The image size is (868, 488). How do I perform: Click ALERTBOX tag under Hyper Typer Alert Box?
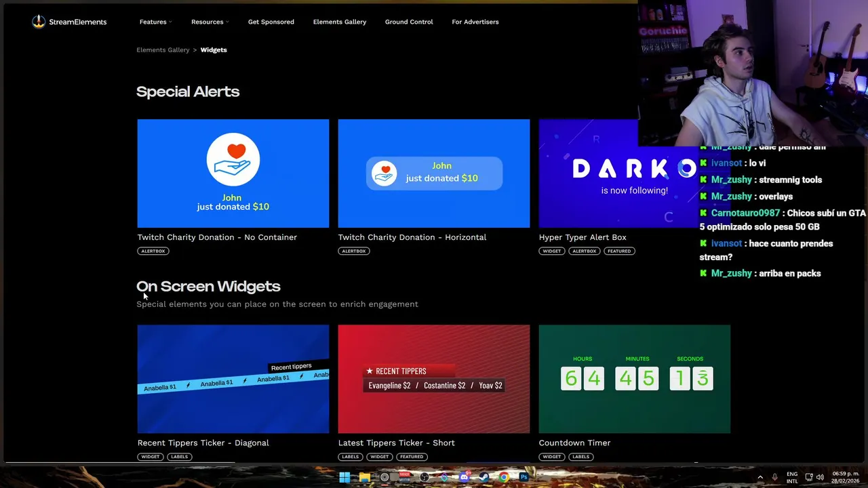pos(584,251)
